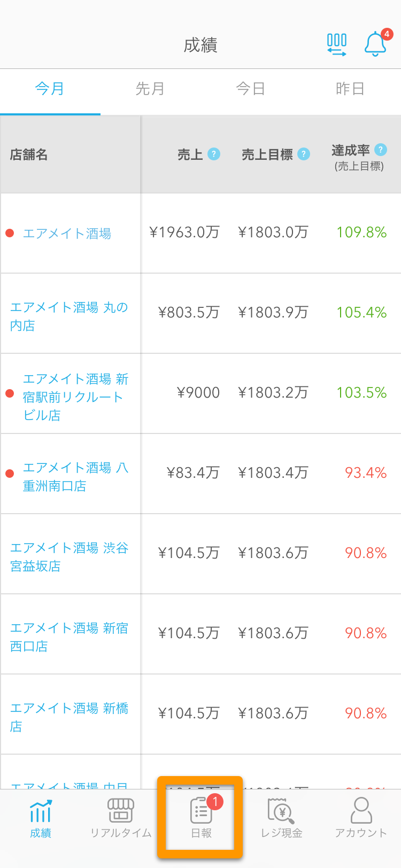Show help for 売上 column
Screen dimensions: 401x868
point(214,154)
